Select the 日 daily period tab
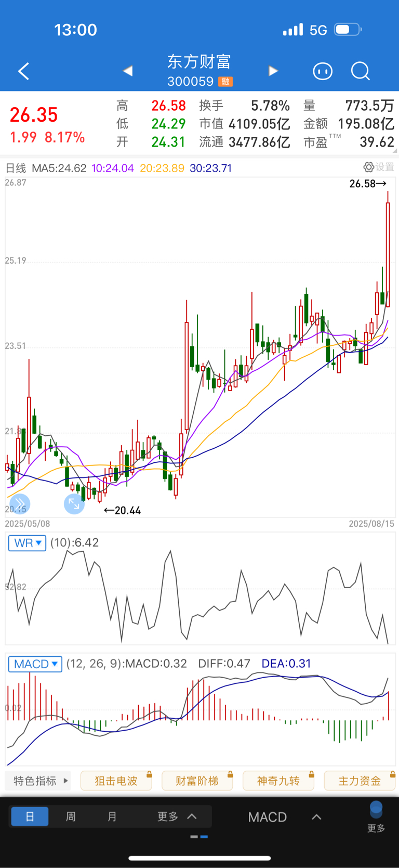399x868 pixels. [30, 817]
